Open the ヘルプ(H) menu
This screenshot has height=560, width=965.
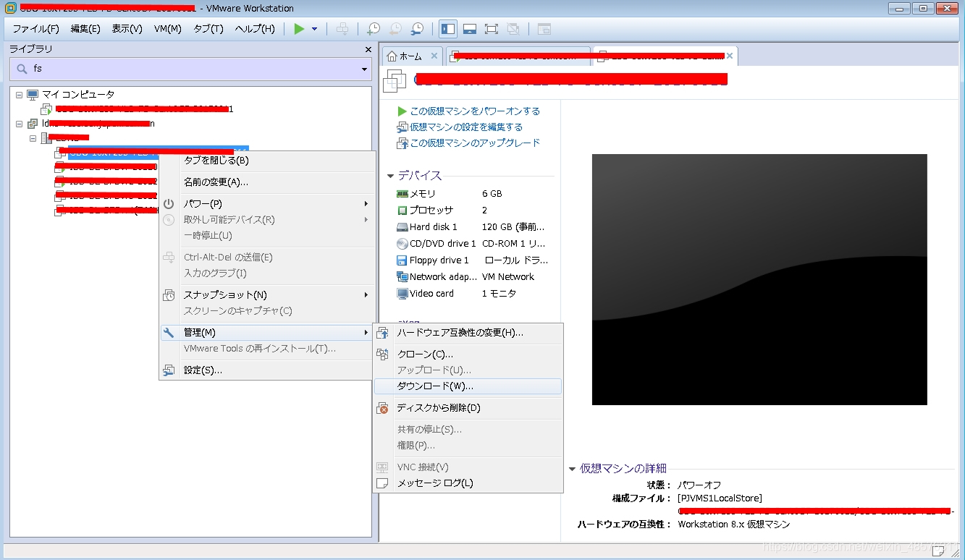(255, 29)
